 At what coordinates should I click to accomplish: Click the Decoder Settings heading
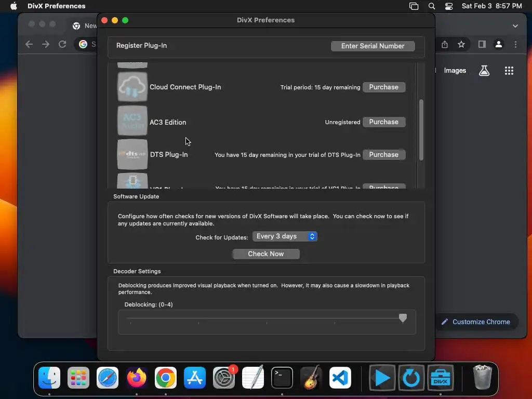tap(137, 271)
